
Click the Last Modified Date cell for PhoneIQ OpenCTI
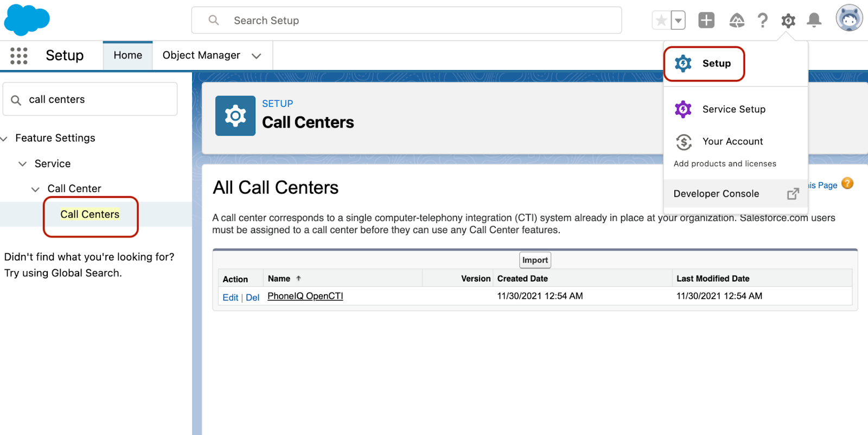pyautogui.click(x=719, y=296)
